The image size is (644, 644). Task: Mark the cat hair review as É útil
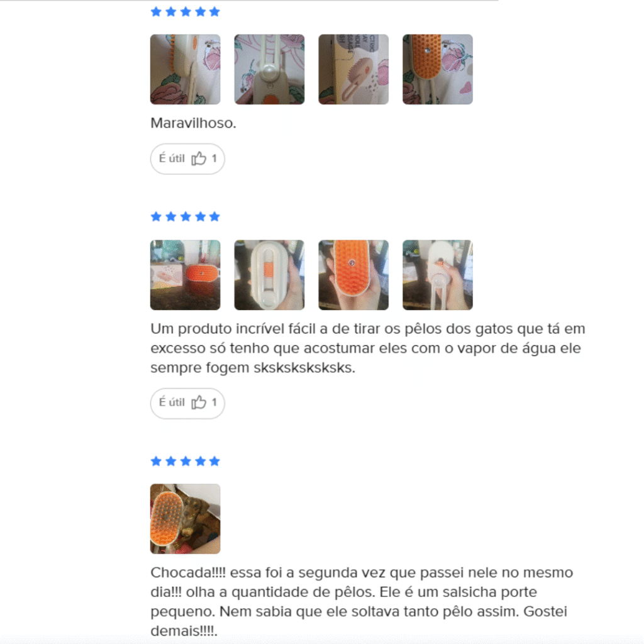[187, 403]
